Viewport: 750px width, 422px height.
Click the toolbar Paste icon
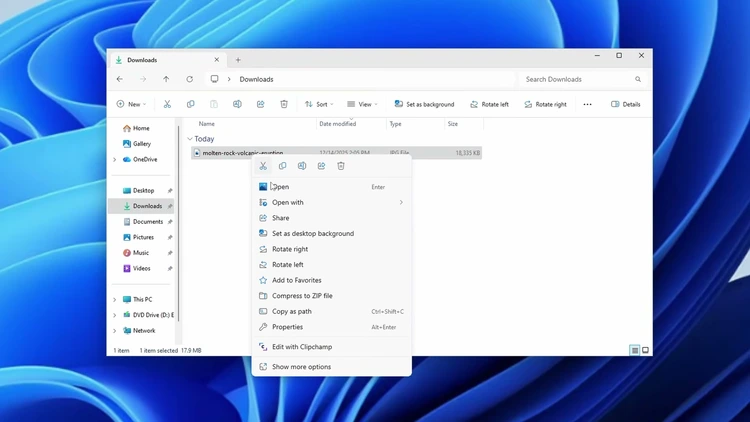214,104
